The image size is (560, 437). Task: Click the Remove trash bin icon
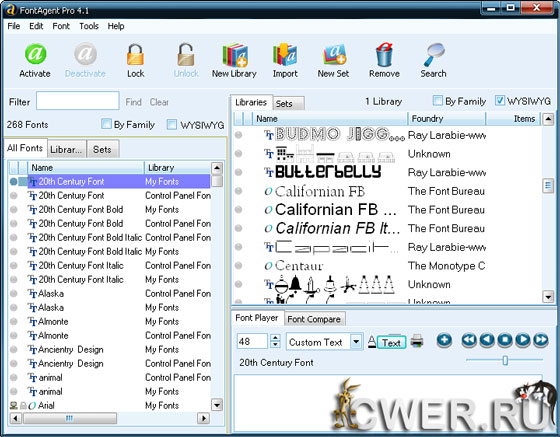tap(384, 54)
